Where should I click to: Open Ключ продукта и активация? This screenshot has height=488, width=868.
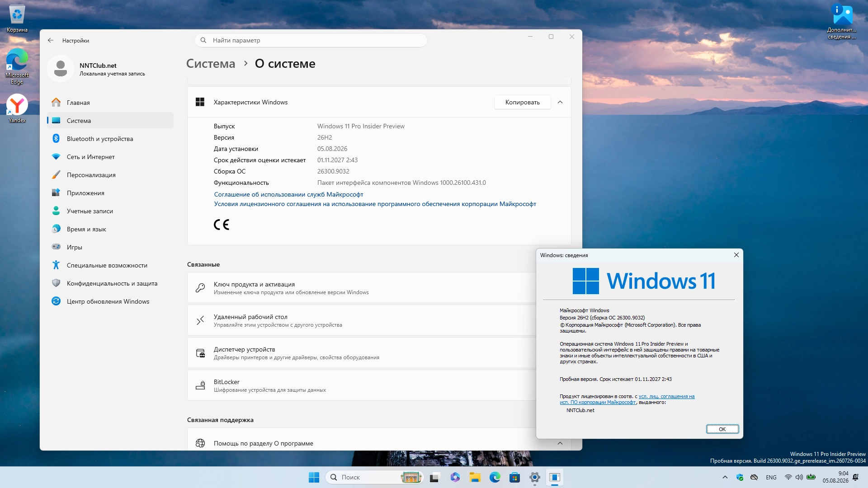tap(362, 288)
